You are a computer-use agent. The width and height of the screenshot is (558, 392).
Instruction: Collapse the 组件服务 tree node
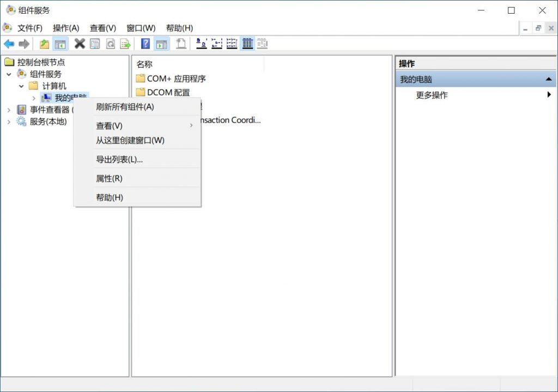click(9, 74)
